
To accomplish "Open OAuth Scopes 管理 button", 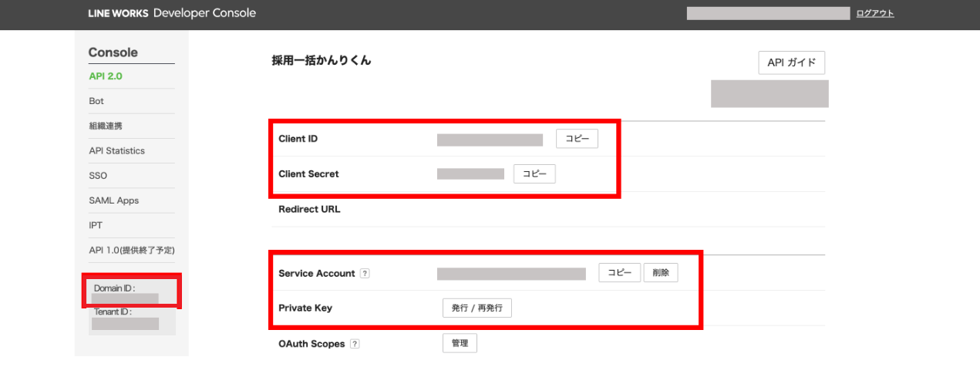I will pyautogui.click(x=460, y=343).
